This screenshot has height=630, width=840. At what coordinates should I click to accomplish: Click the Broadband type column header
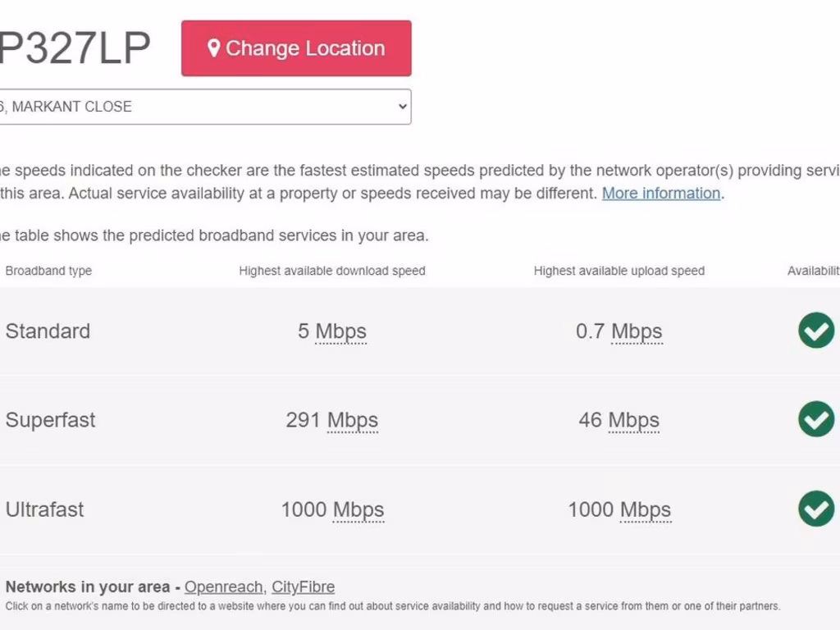click(x=48, y=271)
